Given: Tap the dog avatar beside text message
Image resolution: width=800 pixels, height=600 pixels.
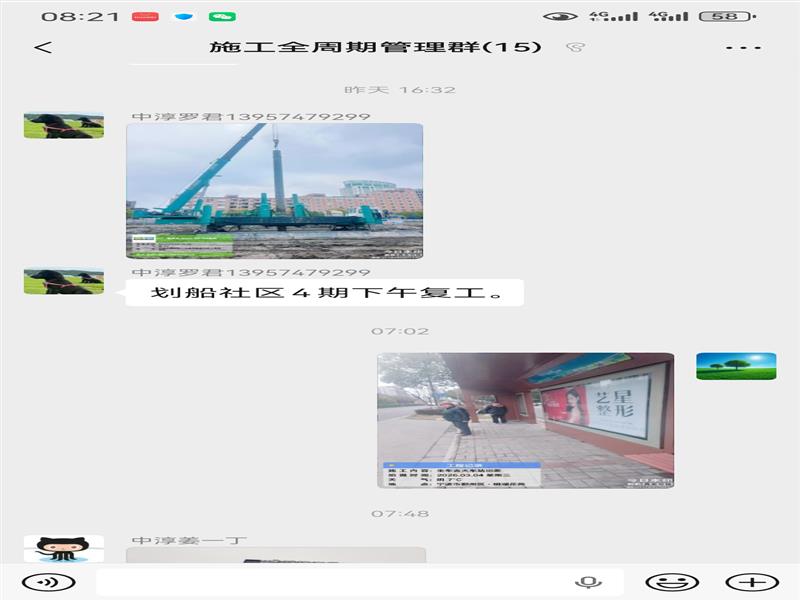Looking at the screenshot, I should click(63, 281).
